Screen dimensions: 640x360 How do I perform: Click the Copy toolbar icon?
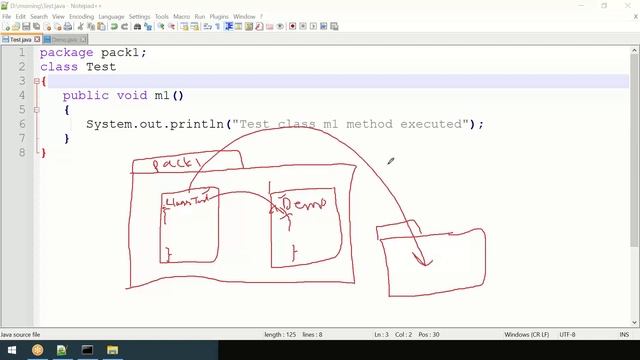point(91,27)
